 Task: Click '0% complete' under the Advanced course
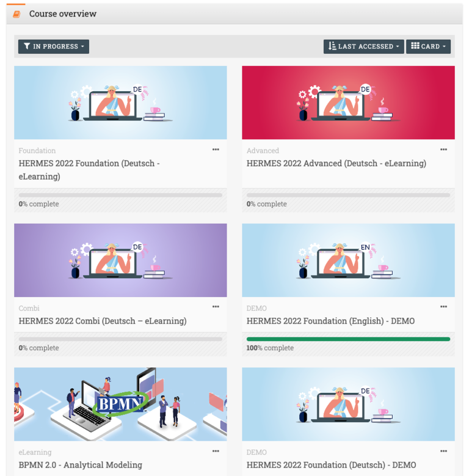click(266, 204)
